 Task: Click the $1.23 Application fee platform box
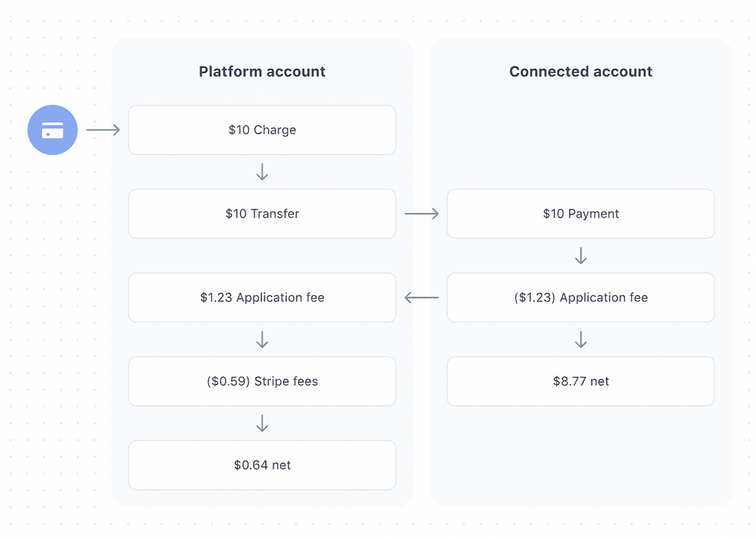(x=262, y=298)
